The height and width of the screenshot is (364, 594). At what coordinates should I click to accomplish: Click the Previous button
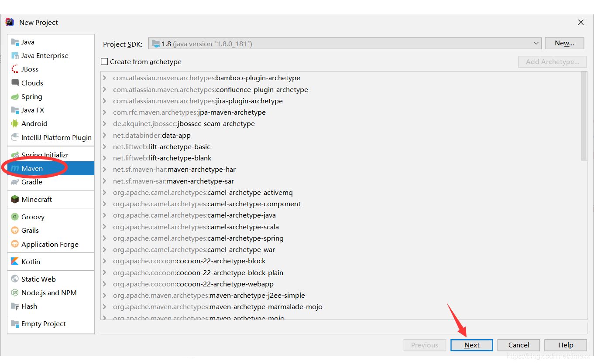425,345
